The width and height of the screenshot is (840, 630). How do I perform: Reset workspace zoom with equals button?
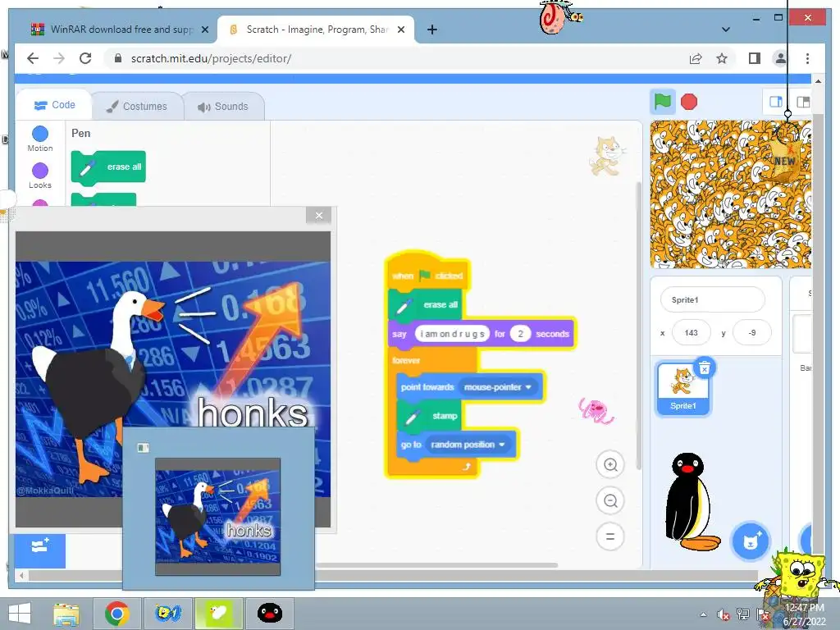click(610, 536)
